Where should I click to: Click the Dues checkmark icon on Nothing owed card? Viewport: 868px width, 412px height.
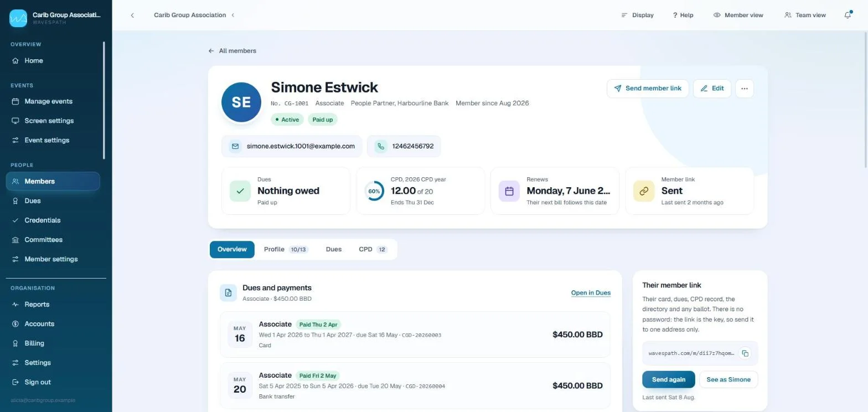tap(240, 191)
